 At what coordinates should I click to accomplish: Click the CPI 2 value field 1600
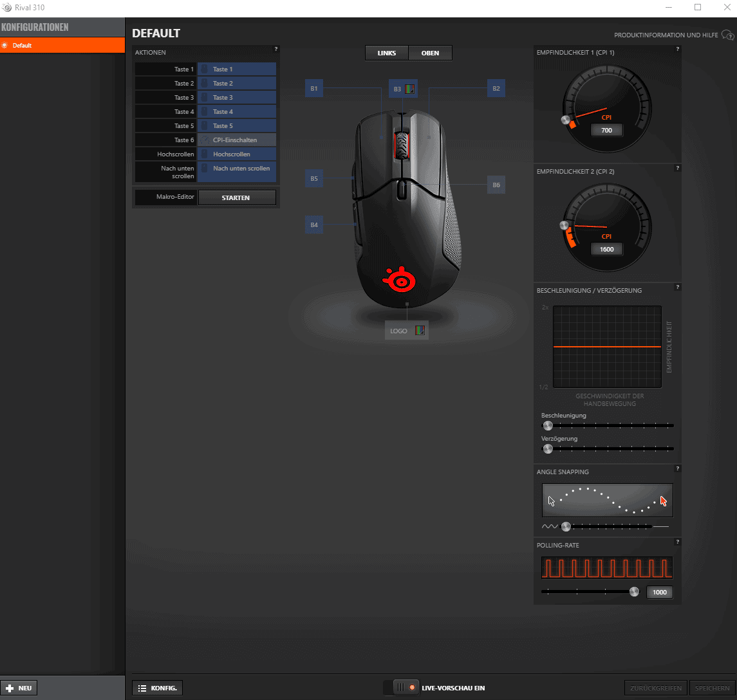click(607, 249)
